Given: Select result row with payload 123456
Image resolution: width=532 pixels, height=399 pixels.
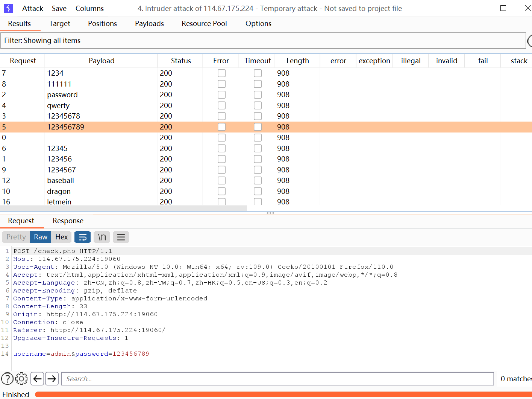Looking at the screenshot, I should (x=266, y=159).
